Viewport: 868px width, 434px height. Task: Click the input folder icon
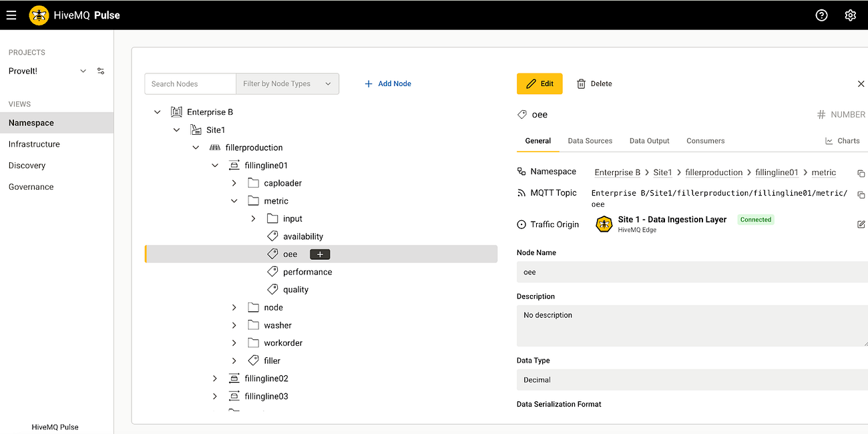pos(272,218)
